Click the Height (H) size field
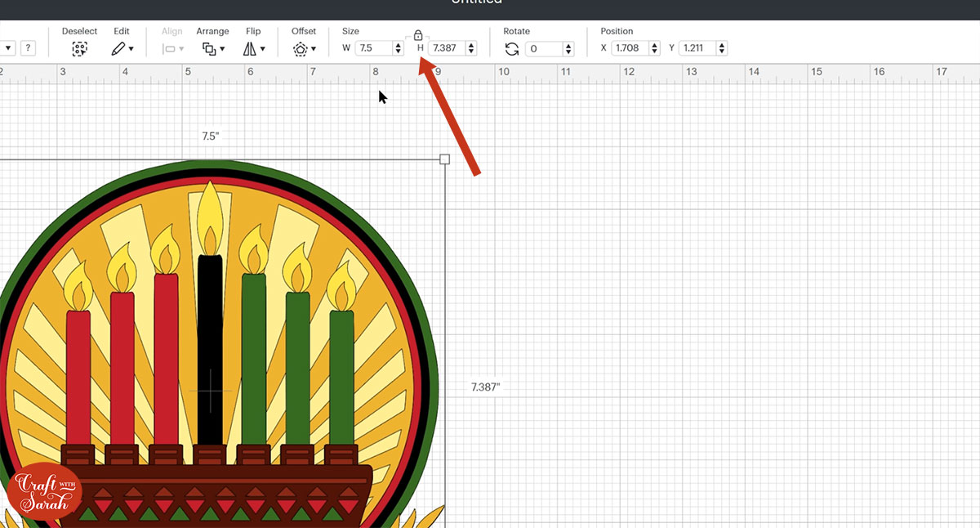This screenshot has width=980, height=528. tap(448, 48)
